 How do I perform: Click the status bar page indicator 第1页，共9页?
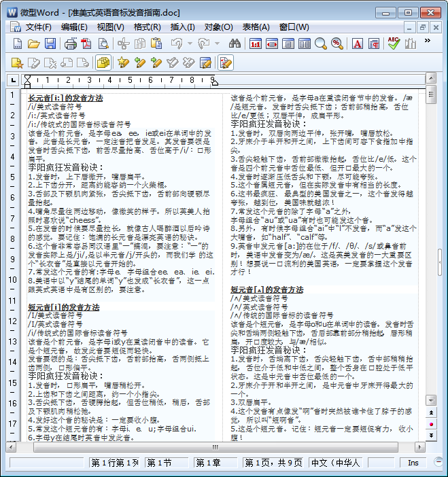coord(273,463)
